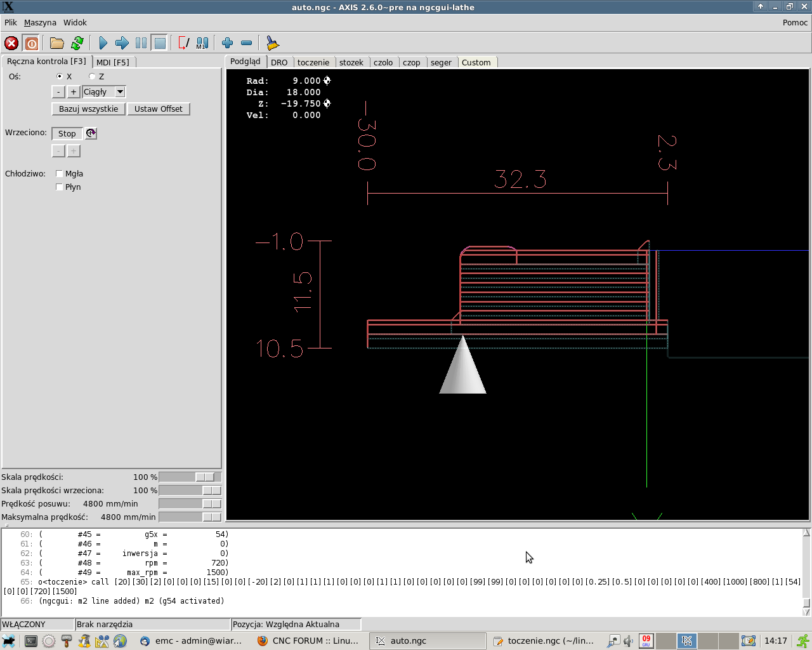Open the czolo tab
Viewport: 812px width, 650px height.
click(383, 62)
